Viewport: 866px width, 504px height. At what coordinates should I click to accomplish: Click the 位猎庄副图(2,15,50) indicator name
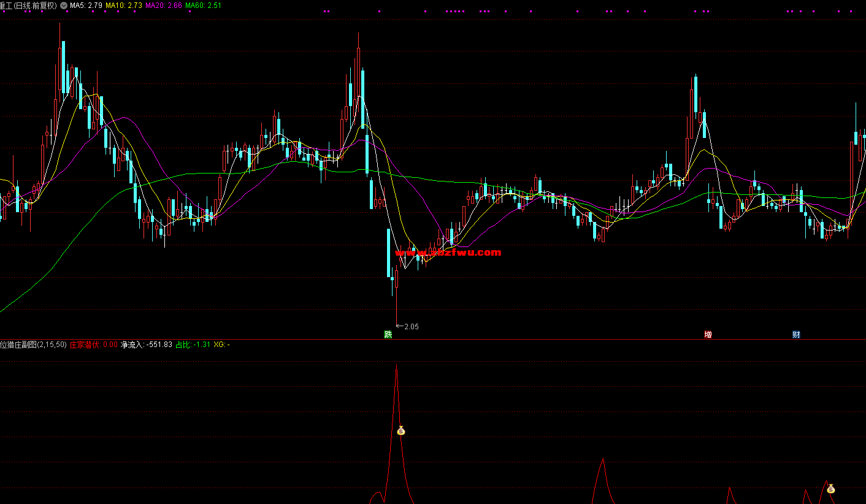(33, 345)
